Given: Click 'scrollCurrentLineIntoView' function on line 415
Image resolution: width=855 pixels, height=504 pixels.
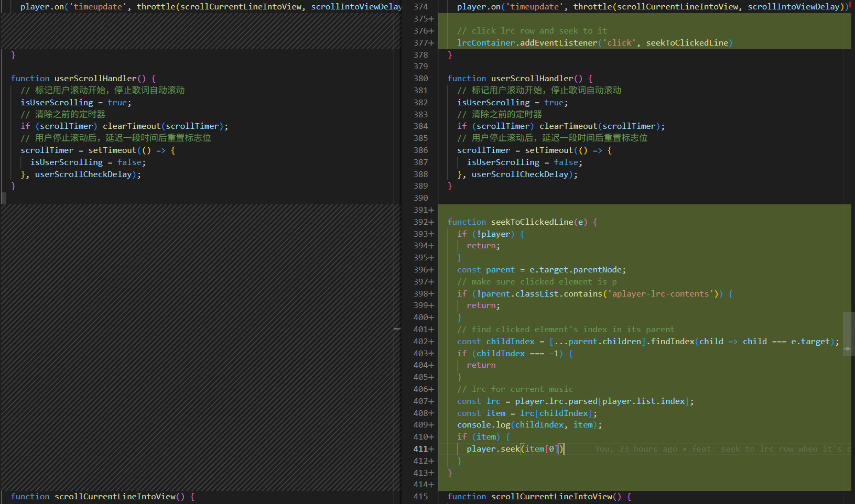Looking at the screenshot, I should [x=551, y=497].
